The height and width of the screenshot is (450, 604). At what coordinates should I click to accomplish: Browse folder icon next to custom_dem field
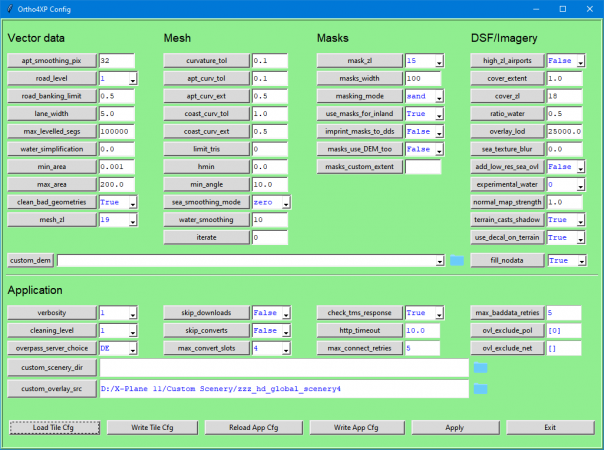click(457, 261)
